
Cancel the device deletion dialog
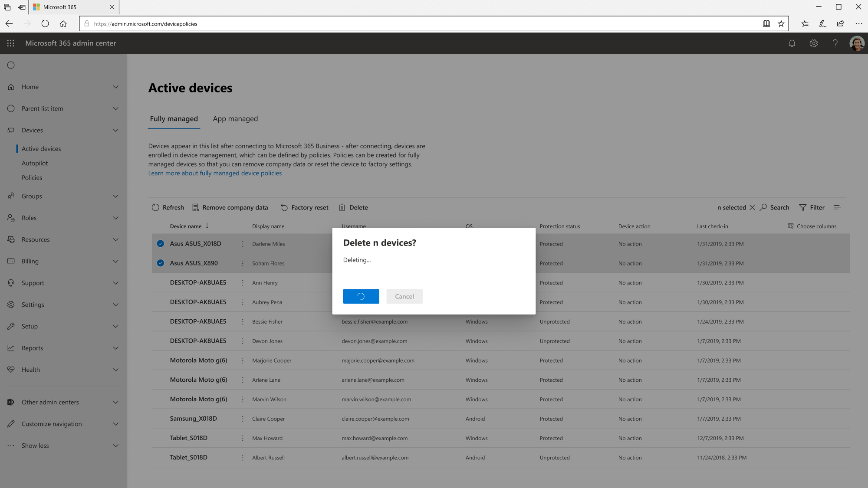(404, 296)
